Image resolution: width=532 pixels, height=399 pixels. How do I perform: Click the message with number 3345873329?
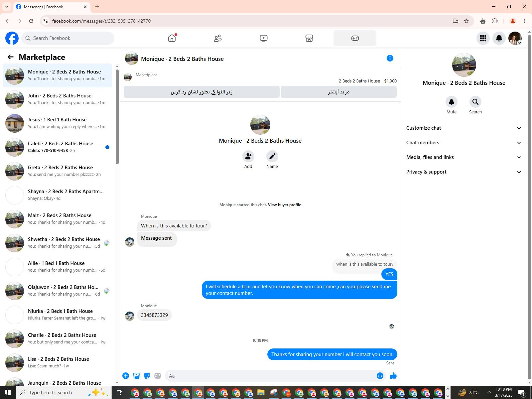[154, 315]
